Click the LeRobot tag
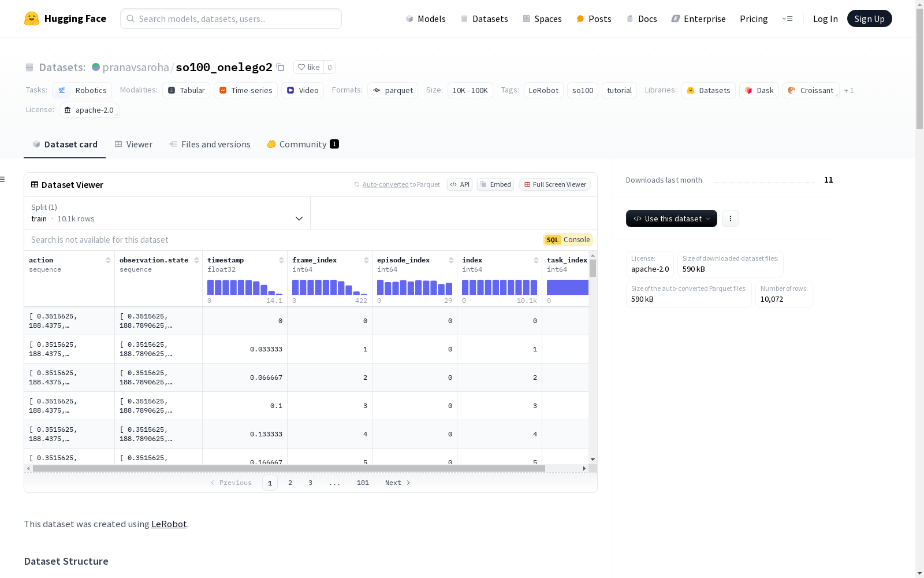 [543, 90]
